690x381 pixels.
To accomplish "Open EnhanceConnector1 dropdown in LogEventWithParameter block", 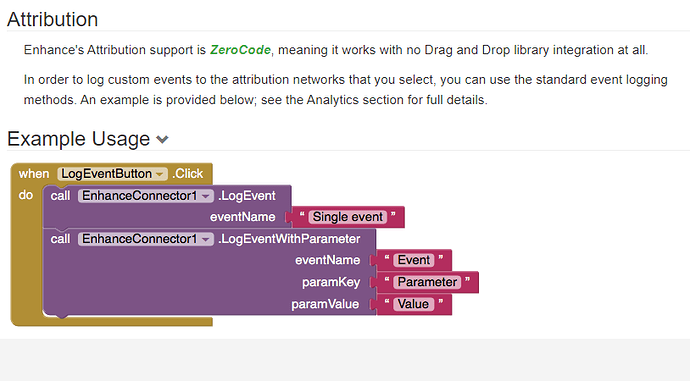I will point(206,239).
